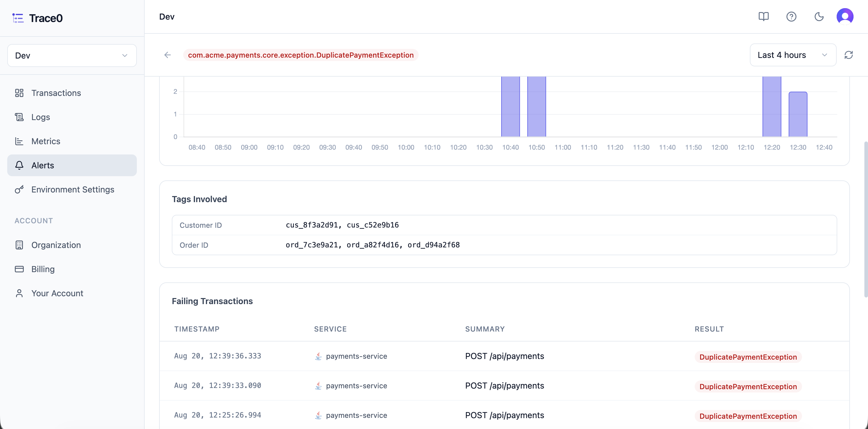Click POST /api/payments in 12:39:33.090 row
This screenshot has width=868, height=429.
coord(505,386)
